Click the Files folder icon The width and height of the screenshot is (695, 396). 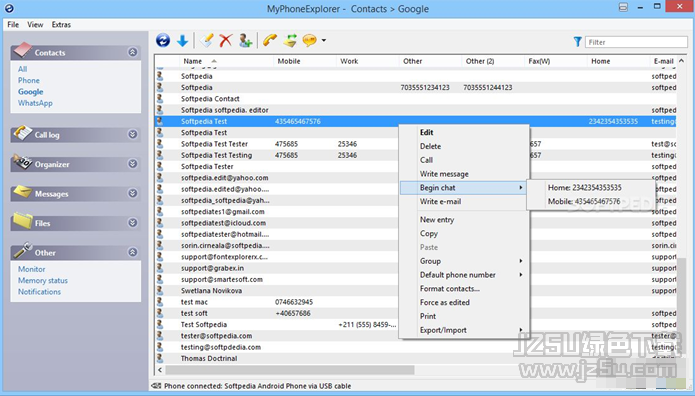[x=23, y=221]
